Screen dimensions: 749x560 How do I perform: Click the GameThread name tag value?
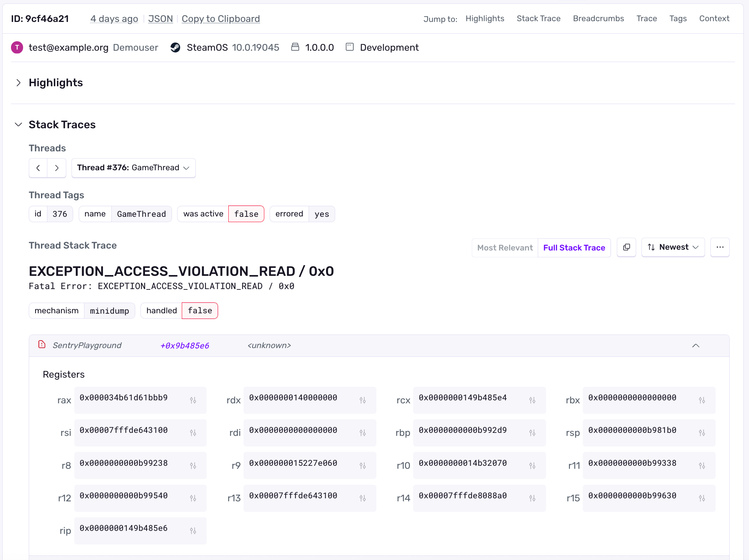click(141, 214)
